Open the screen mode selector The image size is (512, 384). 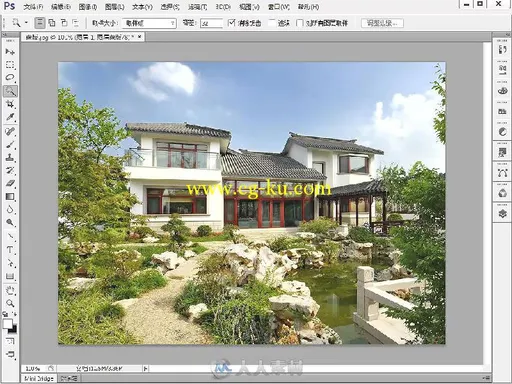(x=10, y=354)
